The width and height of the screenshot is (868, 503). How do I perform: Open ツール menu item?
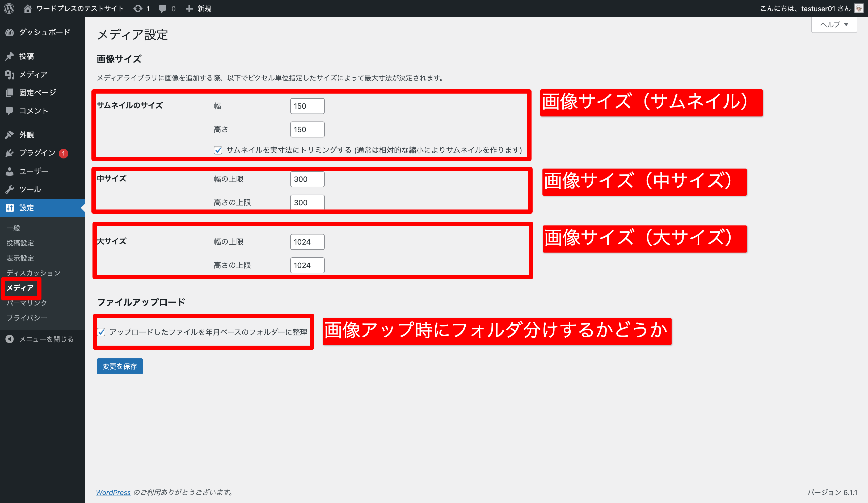tap(42, 190)
